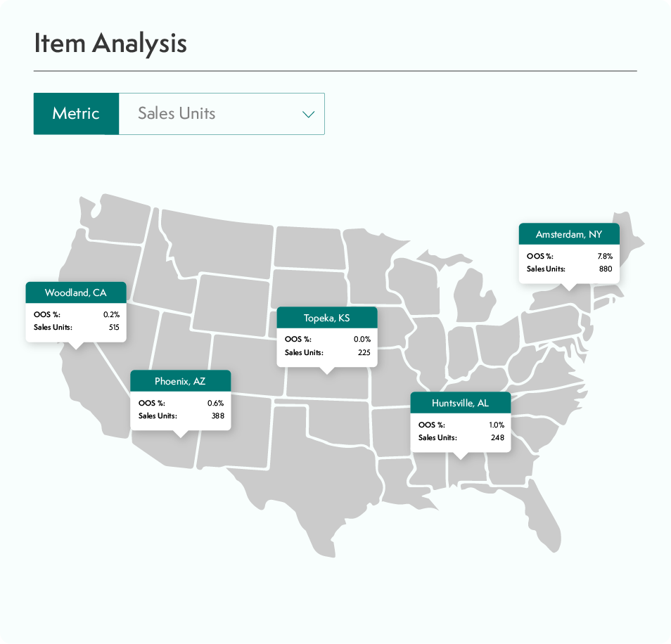Image resolution: width=671 pixels, height=644 pixels.
Task: Select the Woodland, CA tooltip header
Action: pyautogui.click(x=76, y=292)
